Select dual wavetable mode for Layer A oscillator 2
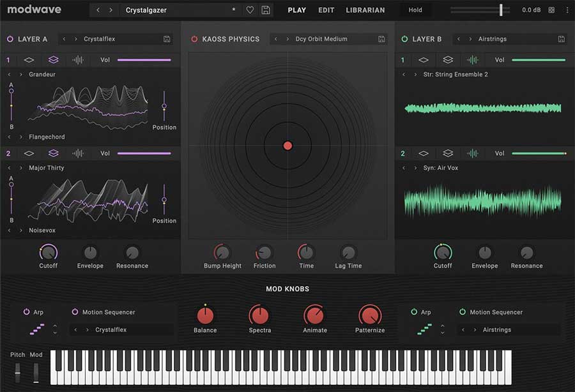This screenshot has height=392, width=575. tap(54, 153)
